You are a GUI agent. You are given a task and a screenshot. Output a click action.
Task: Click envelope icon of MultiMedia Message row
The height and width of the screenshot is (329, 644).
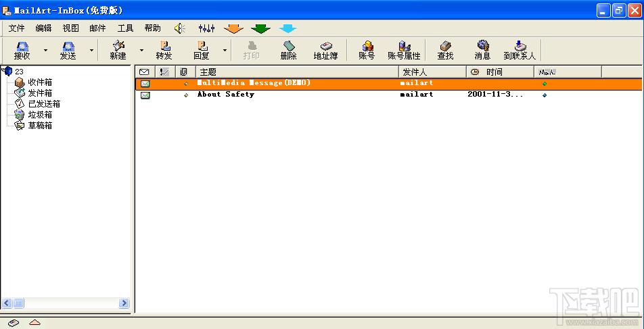[x=145, y=84]
